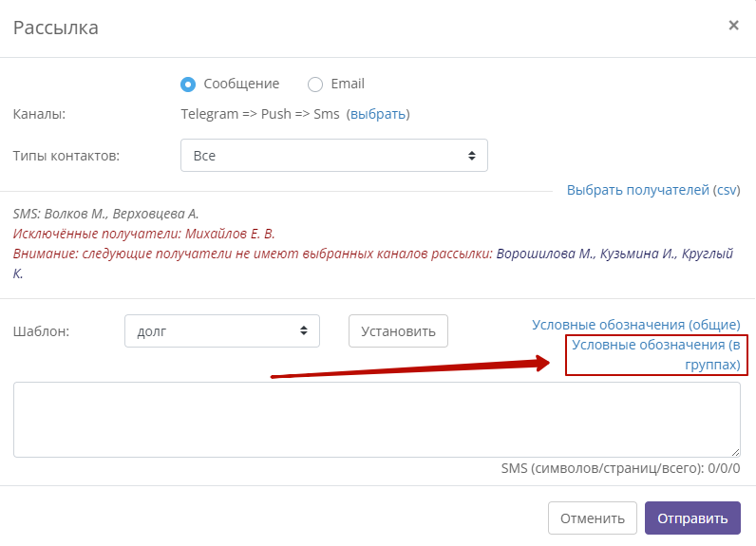Click excluded recipient Михайлов Е. В.
The height and width of the screenshot is (546, 756).
click(230, 234)
